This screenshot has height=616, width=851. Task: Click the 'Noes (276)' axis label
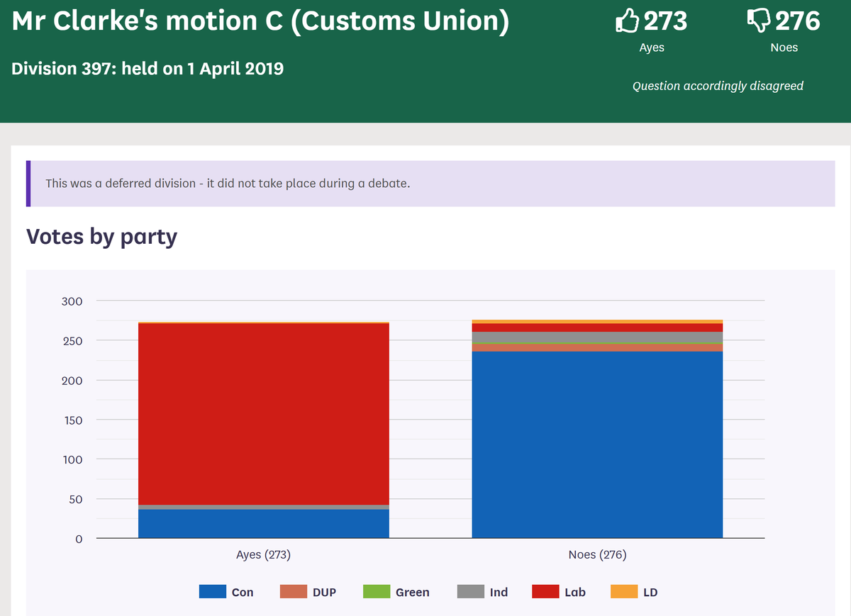click(x=597, y=554)
